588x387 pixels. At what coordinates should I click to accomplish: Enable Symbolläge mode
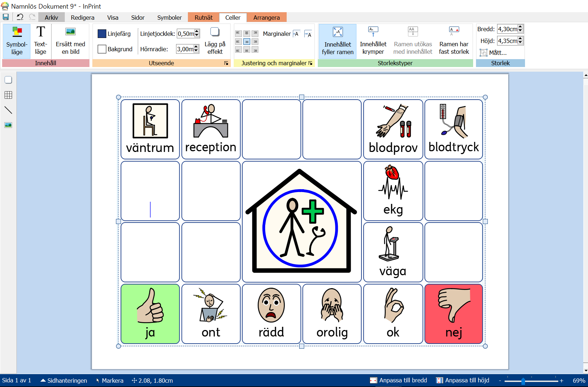point(17,41)
